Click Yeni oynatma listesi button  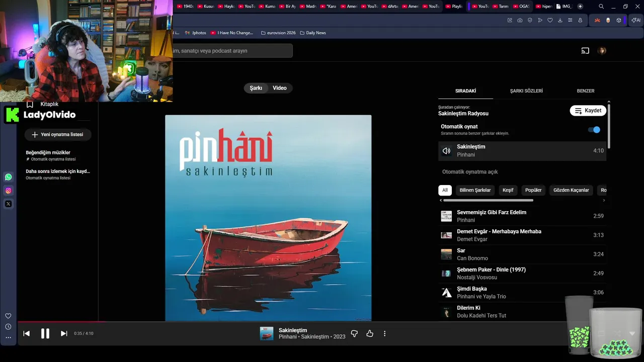[58, 135]
